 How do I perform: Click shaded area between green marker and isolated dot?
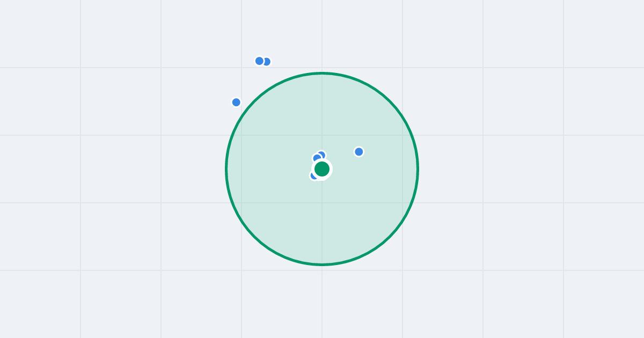(341, 161)
